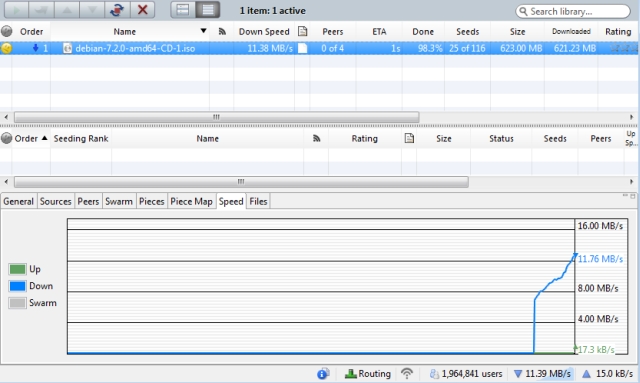Image resolution: width=640 pixels, height=383 pixels.
Task: Click the detail panel minimize/maximize corner buttons
Action: tap(629, 196)
